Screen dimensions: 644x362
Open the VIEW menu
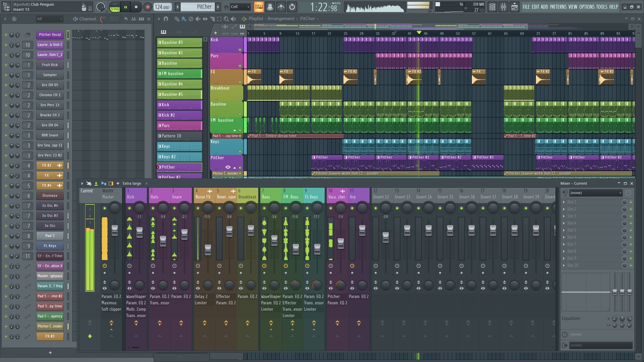573,7
